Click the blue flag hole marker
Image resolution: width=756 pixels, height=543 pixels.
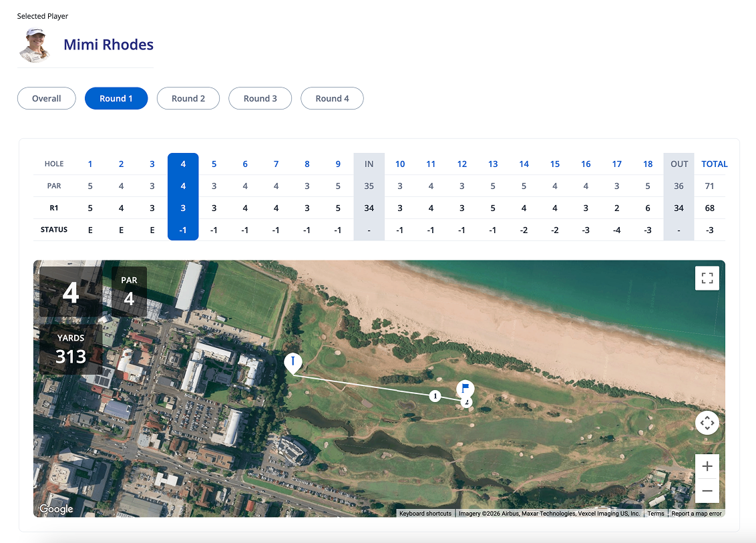[465, 388]
